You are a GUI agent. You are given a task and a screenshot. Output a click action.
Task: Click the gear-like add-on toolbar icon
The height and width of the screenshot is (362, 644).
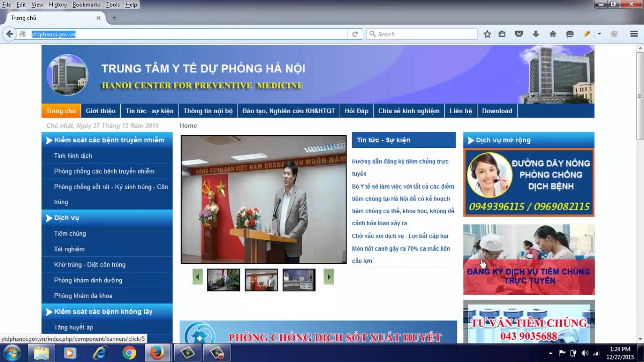[614, 34]
